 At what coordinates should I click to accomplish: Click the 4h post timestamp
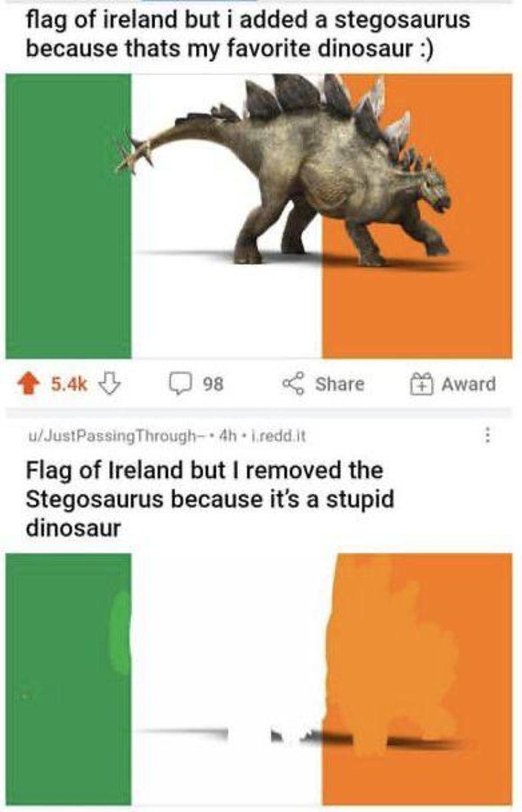(x=226, y=436)
